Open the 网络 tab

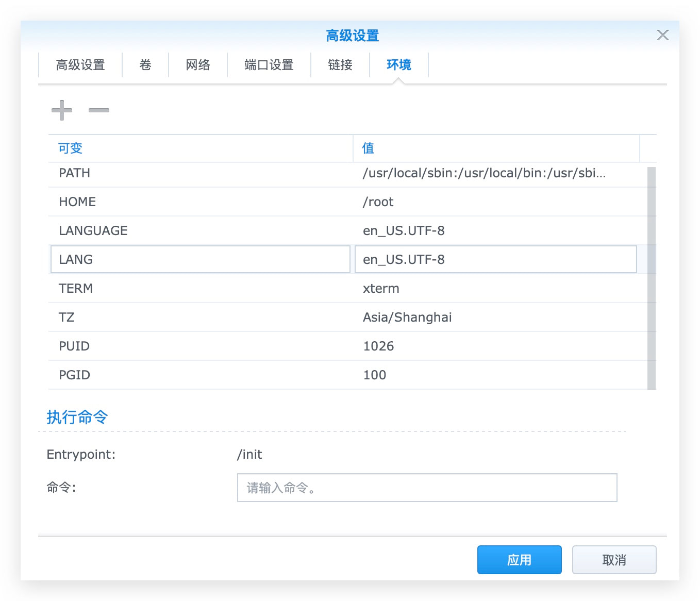[198, 65]
